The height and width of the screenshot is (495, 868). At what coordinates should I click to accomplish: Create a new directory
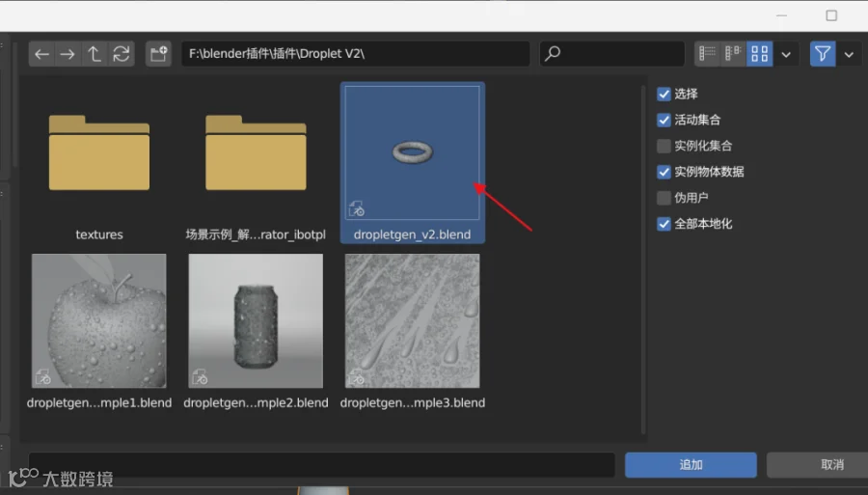[158, 54]
